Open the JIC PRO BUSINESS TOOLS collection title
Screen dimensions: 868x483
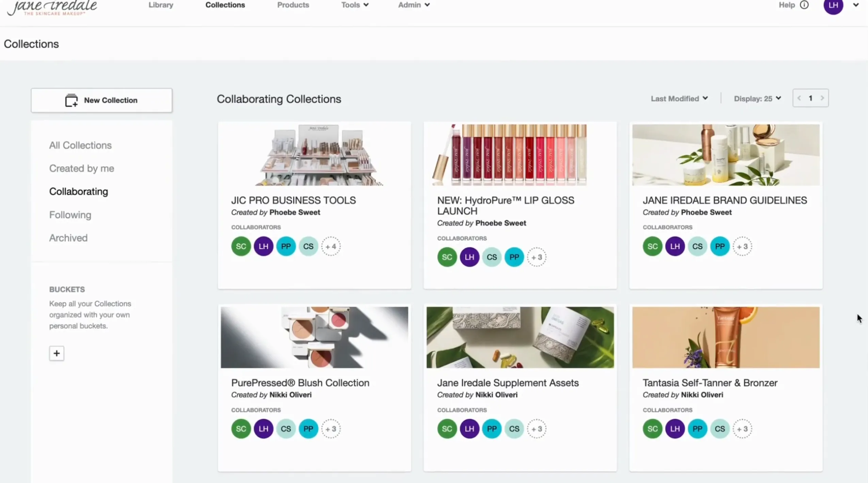coord(293,200)
